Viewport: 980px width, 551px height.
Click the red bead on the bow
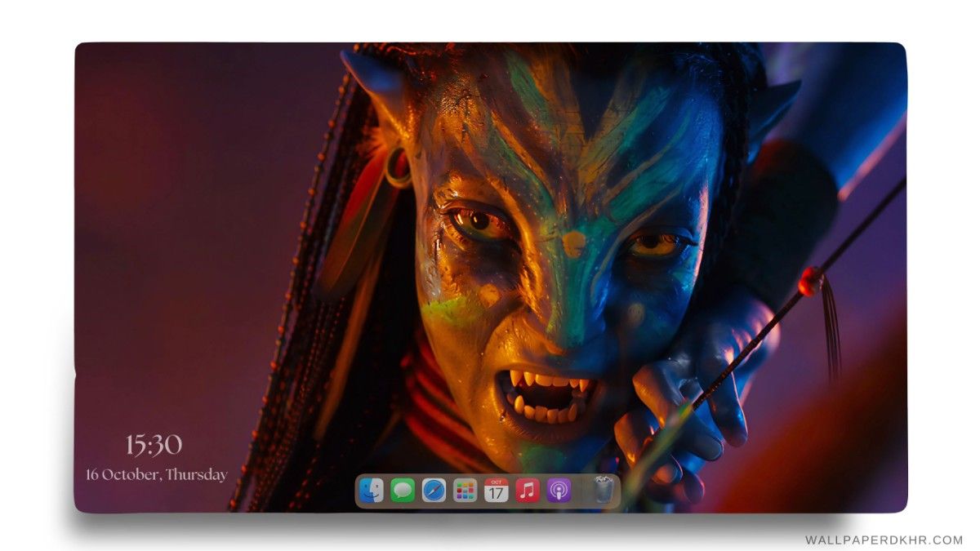810,280
